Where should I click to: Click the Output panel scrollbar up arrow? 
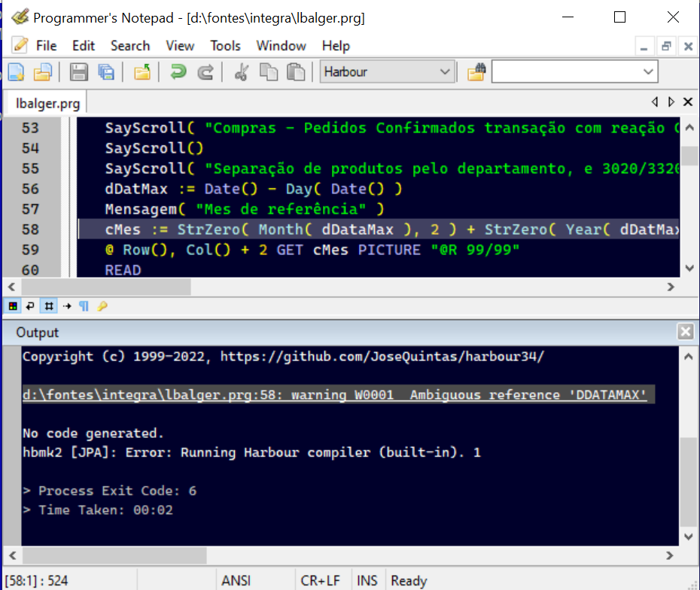[x=689, y=357]
